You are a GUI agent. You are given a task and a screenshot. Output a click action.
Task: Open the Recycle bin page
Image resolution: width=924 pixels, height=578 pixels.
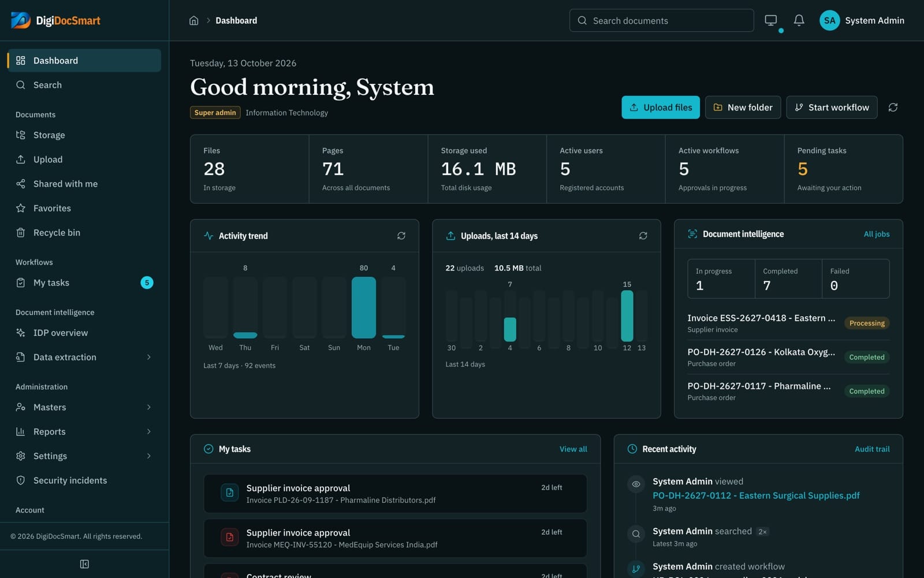tap(84, 233)
